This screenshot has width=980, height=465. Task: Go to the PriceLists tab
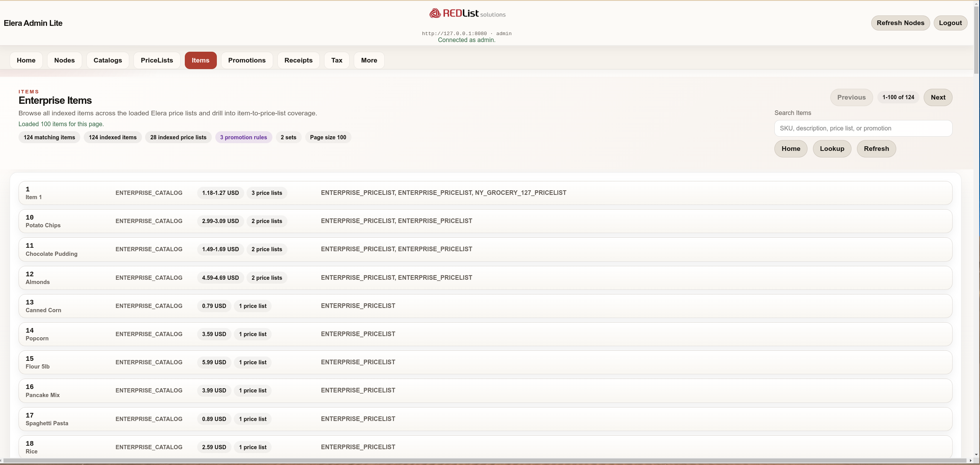pyautogui.click(x=157, y=60)
